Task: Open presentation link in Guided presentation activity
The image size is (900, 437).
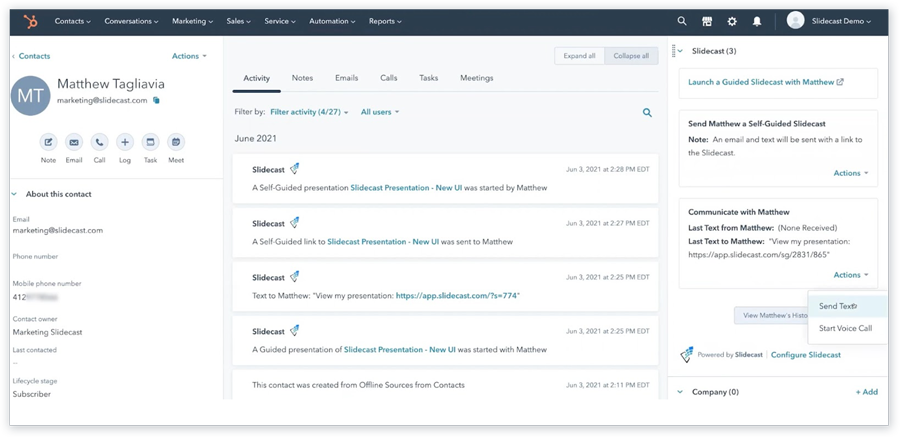Action: click(399, 350)
